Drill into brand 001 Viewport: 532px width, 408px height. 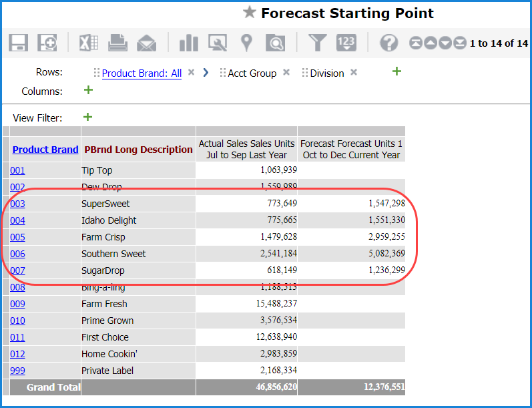[17, 170]
